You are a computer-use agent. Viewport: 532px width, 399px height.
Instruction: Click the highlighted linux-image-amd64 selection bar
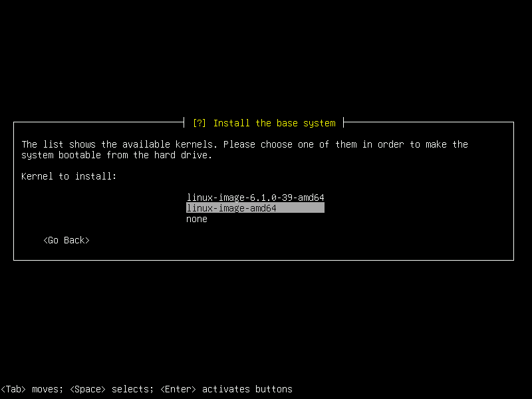255,207
